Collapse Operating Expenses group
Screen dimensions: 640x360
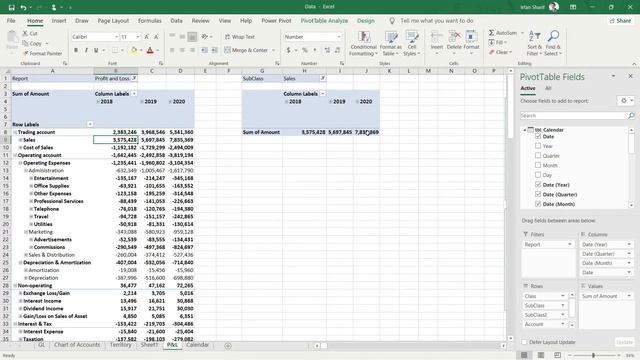click(20, 163)
